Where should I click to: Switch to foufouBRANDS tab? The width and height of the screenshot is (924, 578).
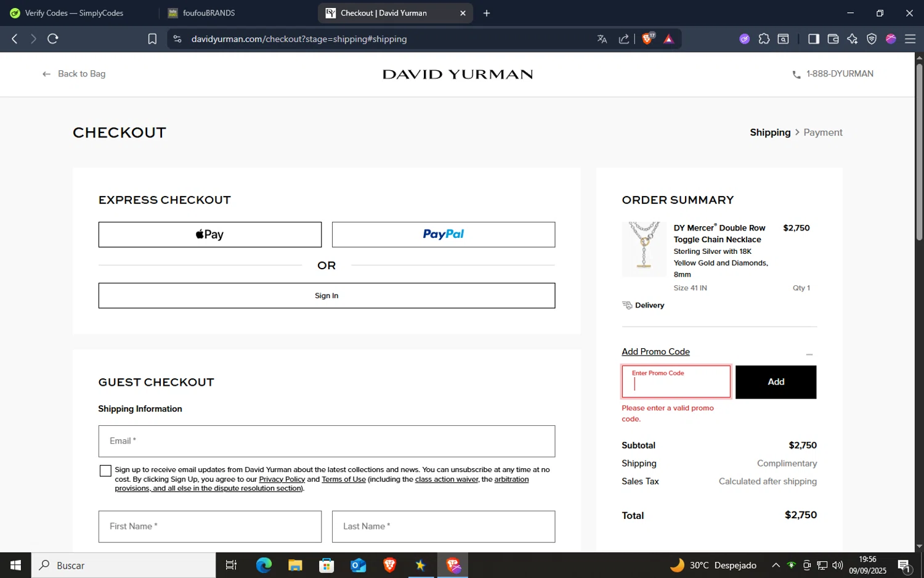point(209,13)
